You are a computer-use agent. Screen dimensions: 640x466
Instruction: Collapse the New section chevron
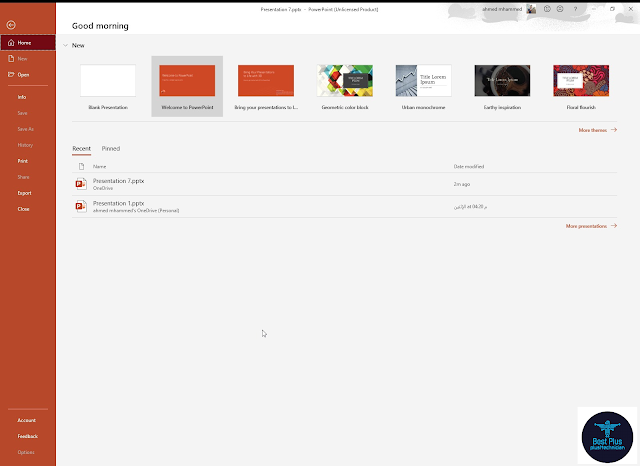click(65, 45)
